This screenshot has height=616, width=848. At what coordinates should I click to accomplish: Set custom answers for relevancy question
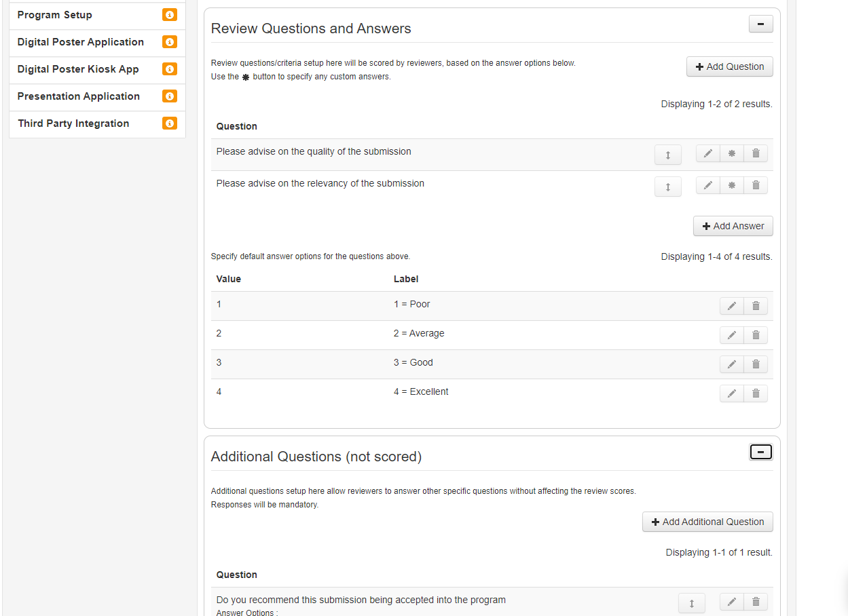point(732,185)
